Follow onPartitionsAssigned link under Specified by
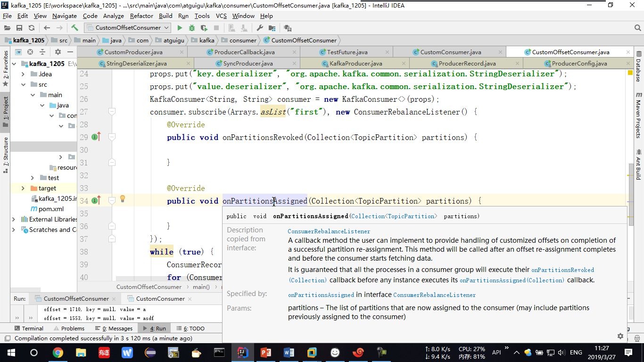 pos(321,295)
